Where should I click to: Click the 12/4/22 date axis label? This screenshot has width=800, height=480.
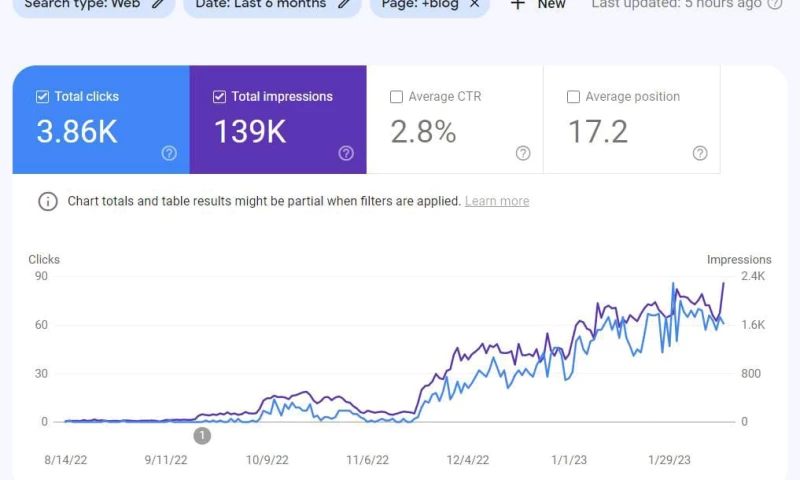[468, 460]
